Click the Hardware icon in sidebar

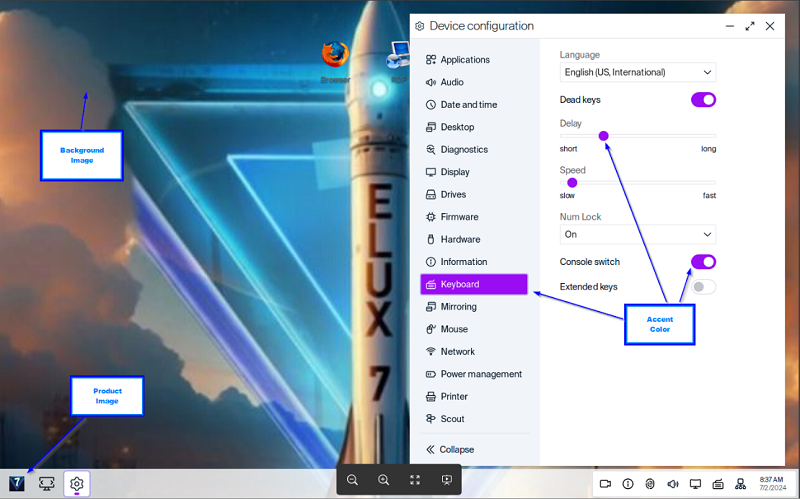click(431, 239)
